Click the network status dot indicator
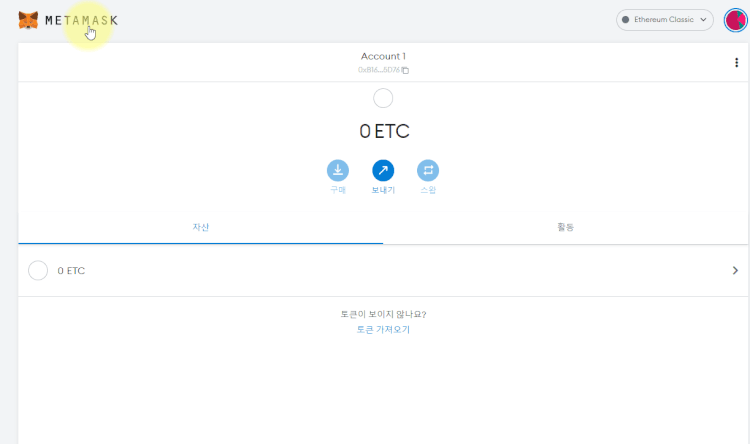Screen dimensions: 750x444 625,20
